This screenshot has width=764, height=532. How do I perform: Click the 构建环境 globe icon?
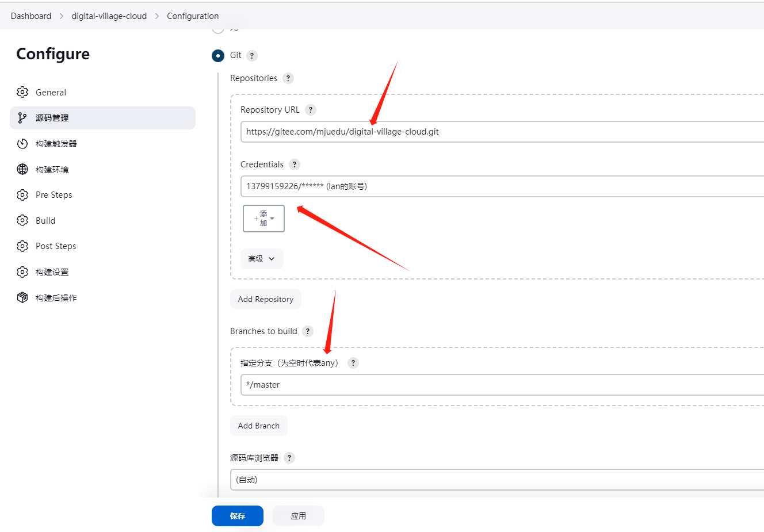(22, 169)
